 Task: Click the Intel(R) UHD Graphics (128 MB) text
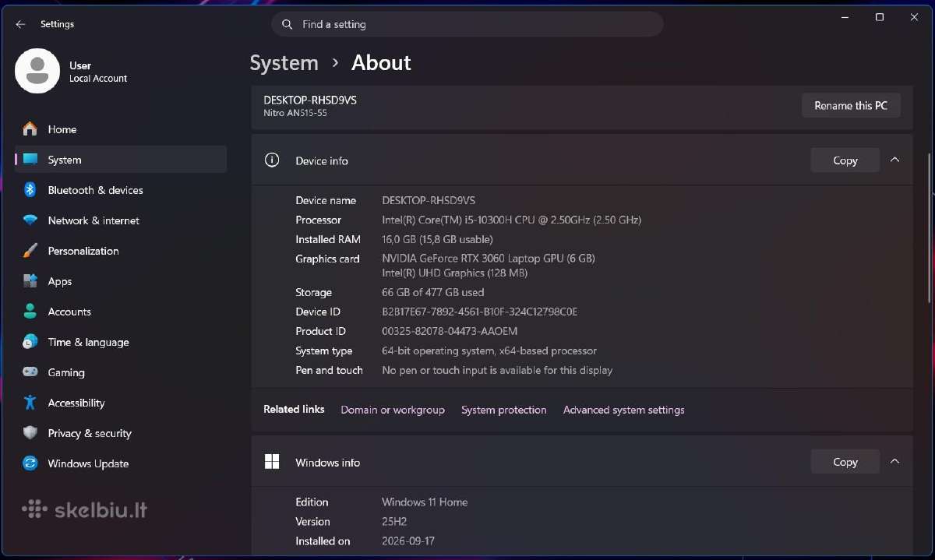point(455,273)
